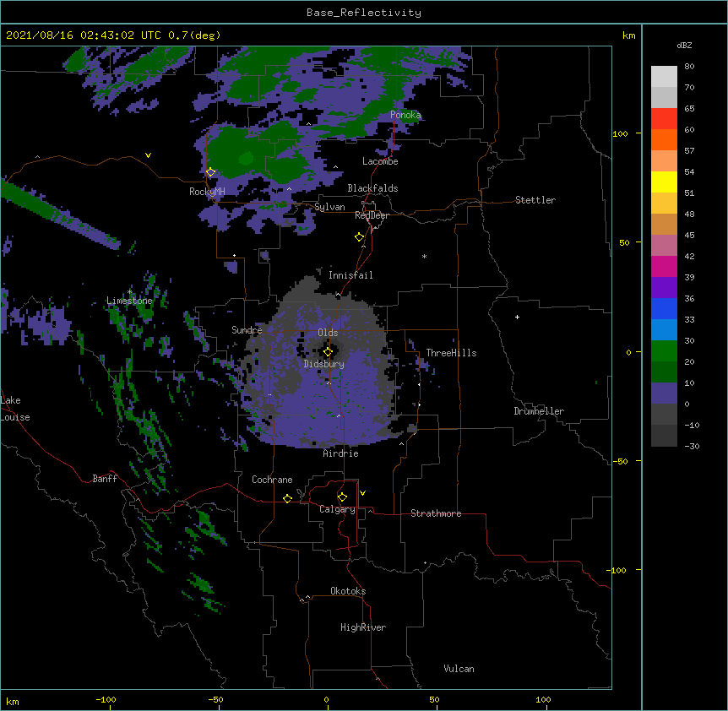The image size is (728, 711).
Task: Pick the violet 36-39 dBZ legend band
Action: 664,288
